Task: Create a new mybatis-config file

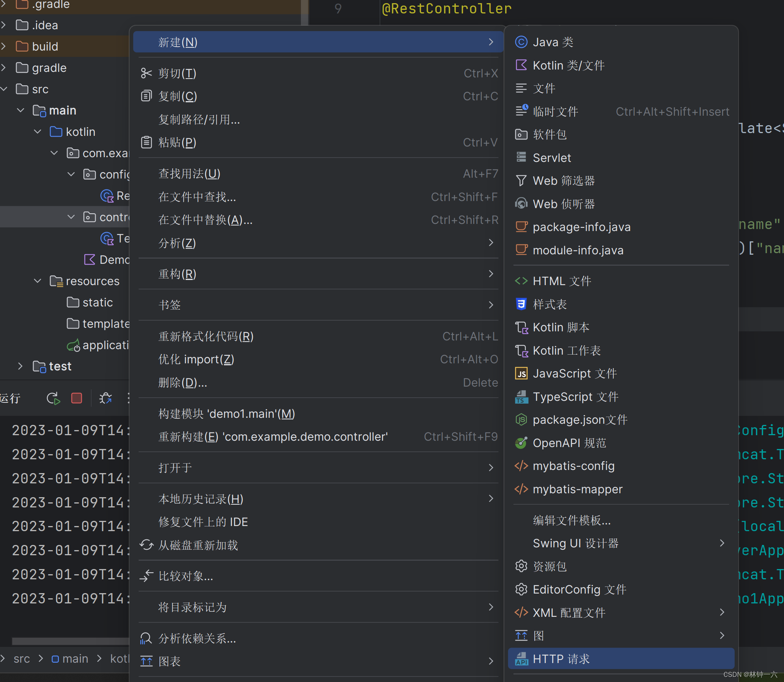Action: tap(573, 466)
